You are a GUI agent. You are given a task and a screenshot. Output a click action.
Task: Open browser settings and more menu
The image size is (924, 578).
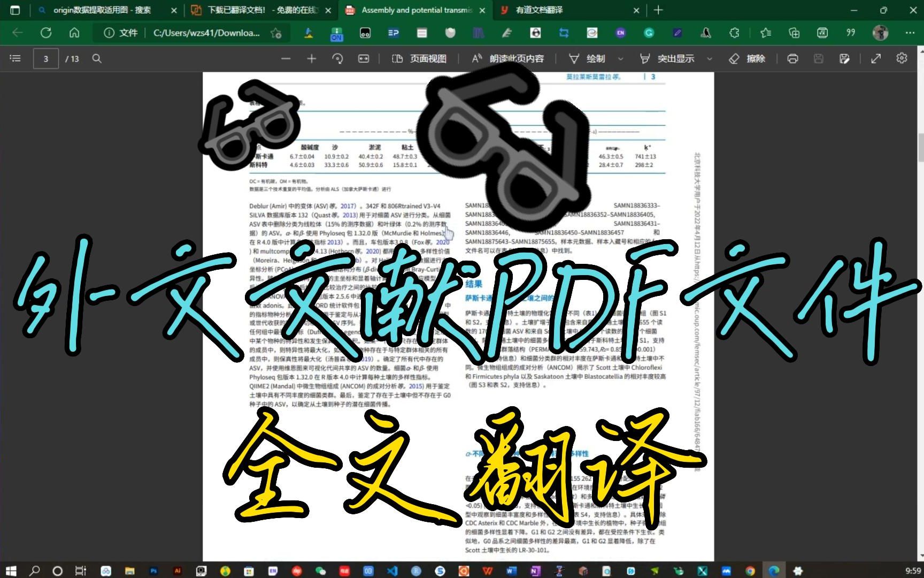pyautogui.click(x=910, y=33)
